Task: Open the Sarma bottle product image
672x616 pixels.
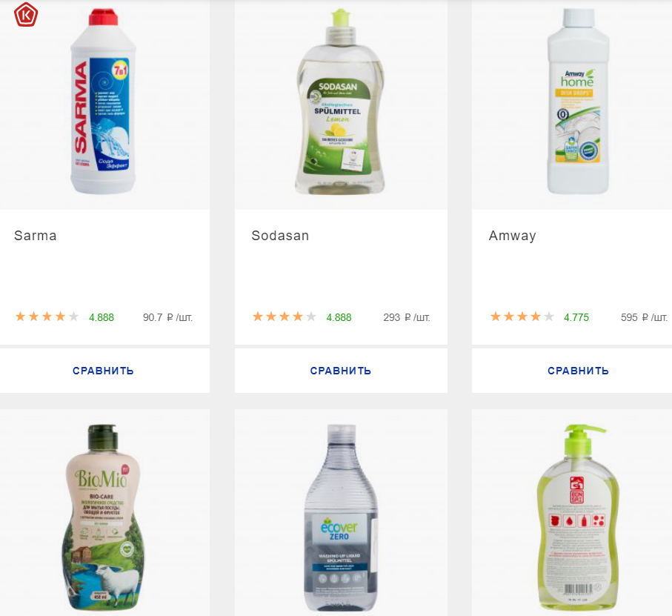Action: click(103, 101)
